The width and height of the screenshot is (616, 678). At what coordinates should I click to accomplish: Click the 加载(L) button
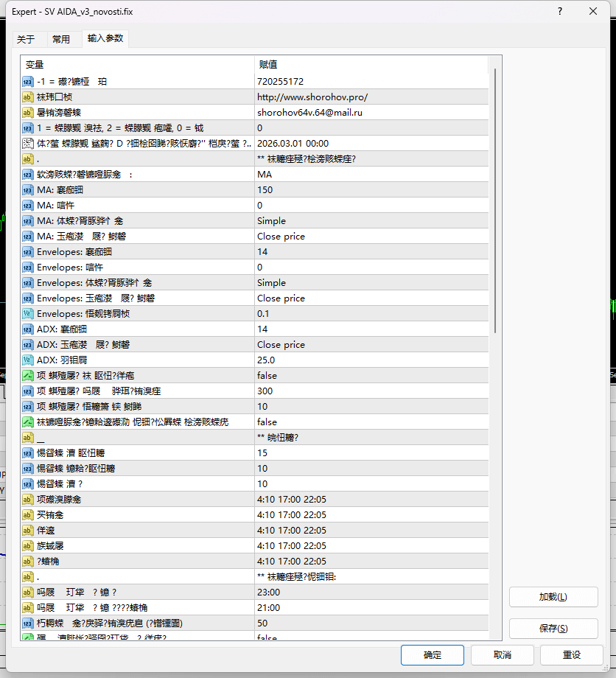coord(553,597)
